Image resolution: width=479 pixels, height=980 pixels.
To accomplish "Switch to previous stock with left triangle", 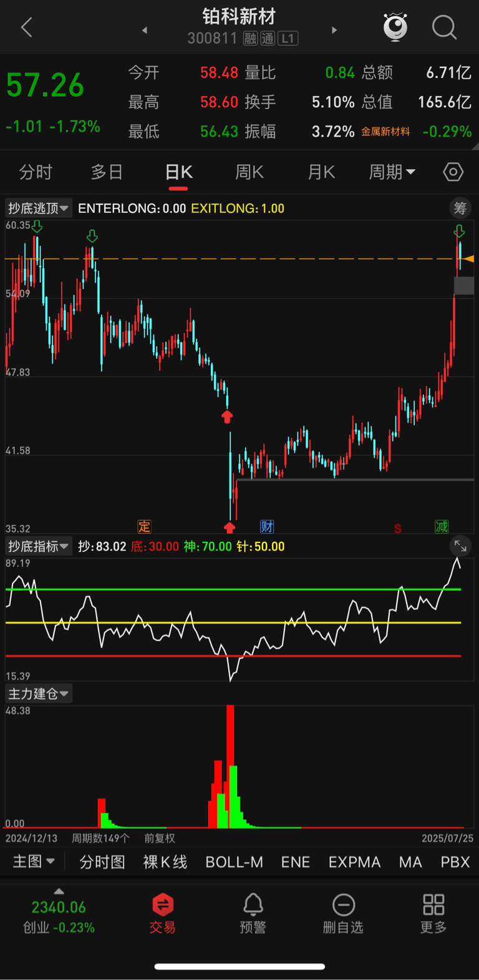I will click(145, 30).
